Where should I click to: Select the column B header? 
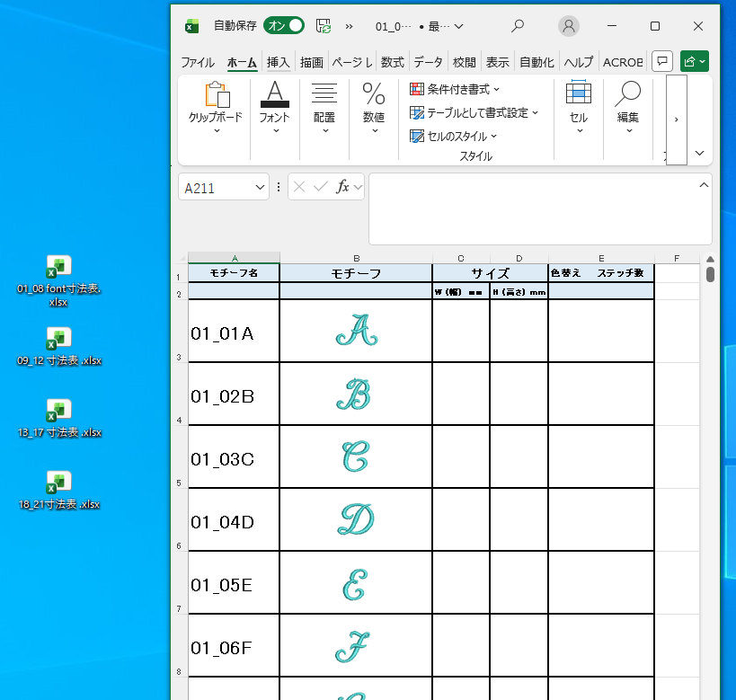[356, 258]
